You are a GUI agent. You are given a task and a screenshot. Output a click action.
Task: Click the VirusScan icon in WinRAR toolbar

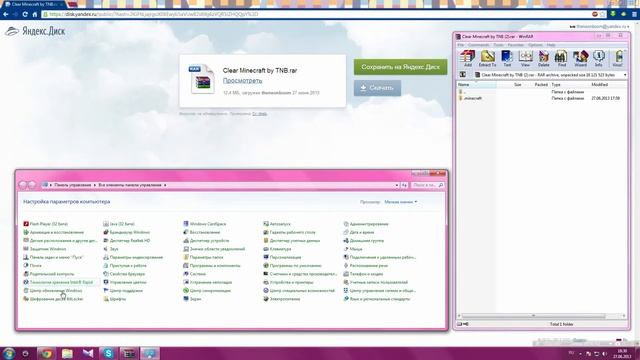618,58
